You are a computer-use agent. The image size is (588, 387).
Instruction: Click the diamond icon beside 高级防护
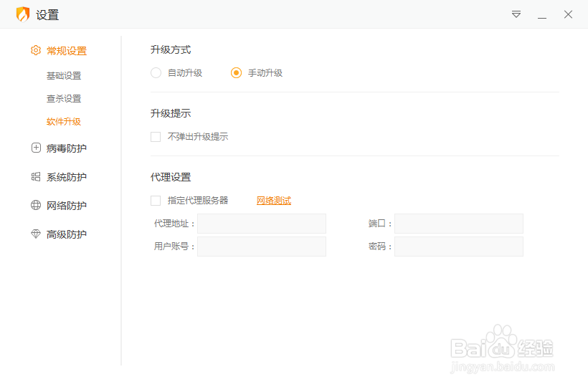coord(36,234)
